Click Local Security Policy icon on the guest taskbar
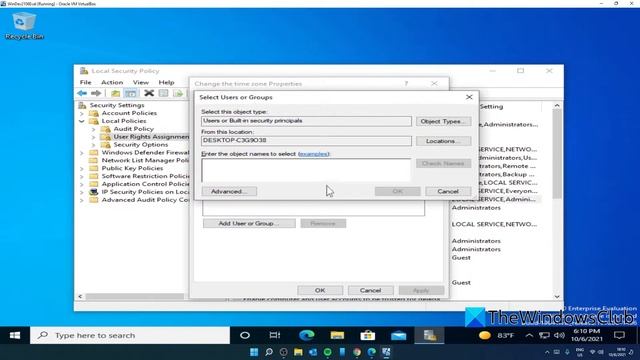 429,336
